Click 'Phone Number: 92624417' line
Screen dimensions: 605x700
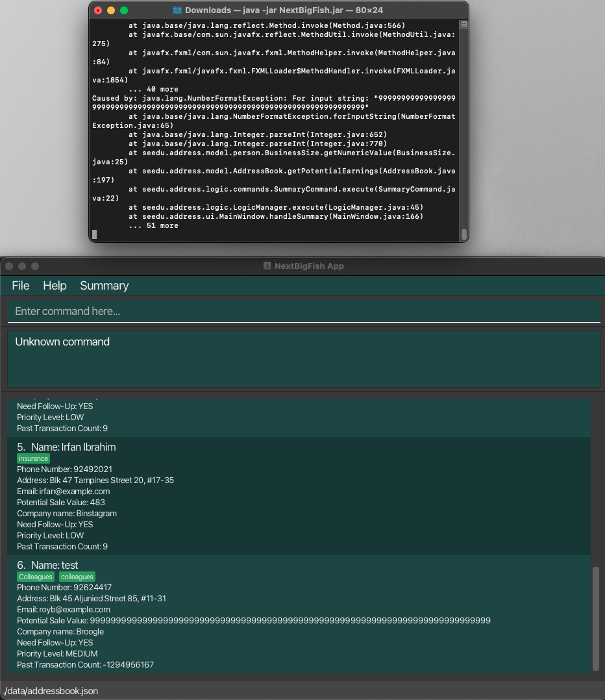click(64, 588)
